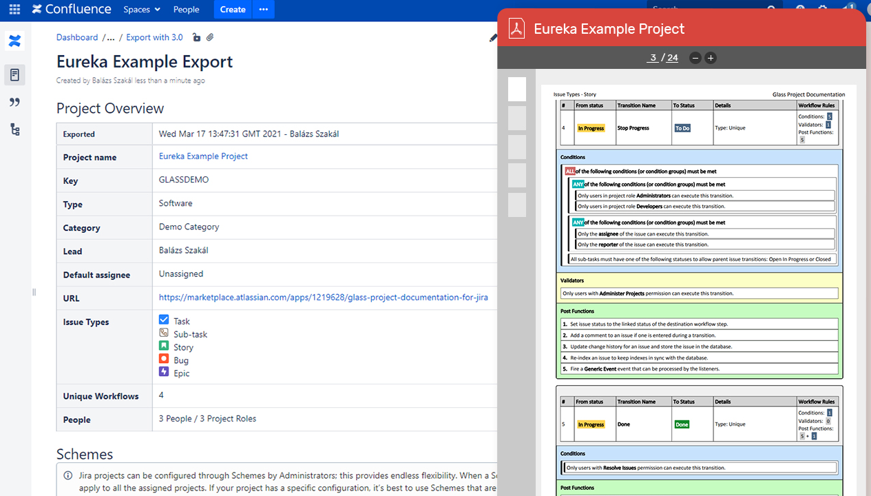Click the 3 People / 3 Project Roles text

coord(207,418)
